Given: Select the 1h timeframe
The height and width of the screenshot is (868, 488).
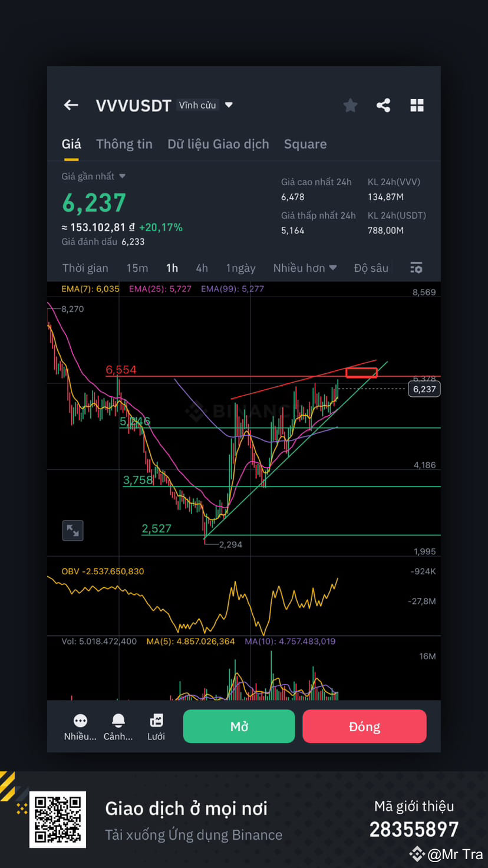Looking at the screenshot, I should point(172,268).
